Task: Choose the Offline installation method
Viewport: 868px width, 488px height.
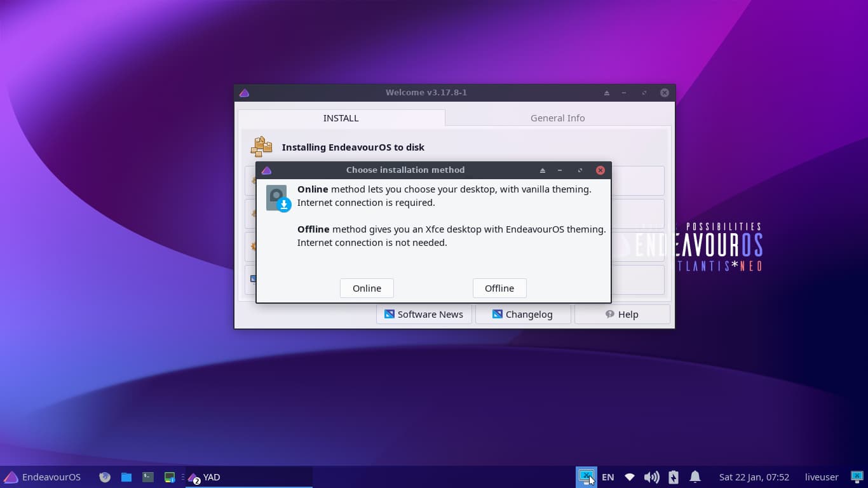Action: pos(499,288)
